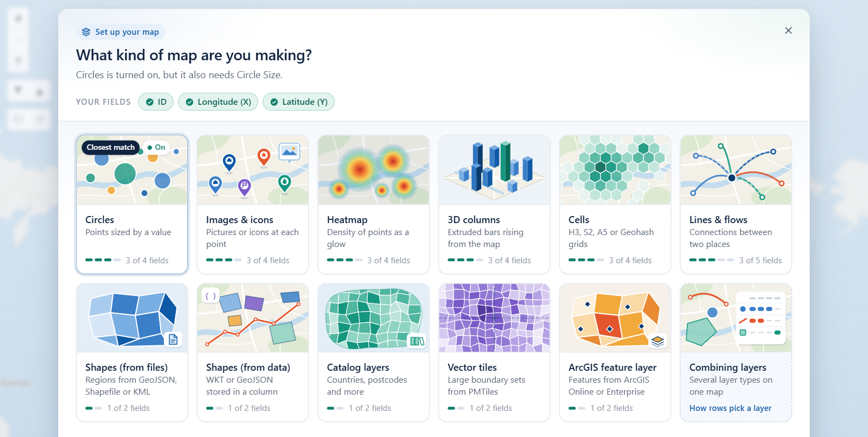Pick the Heatmap layer card
The image size is (868, 437).
point(374,204)
